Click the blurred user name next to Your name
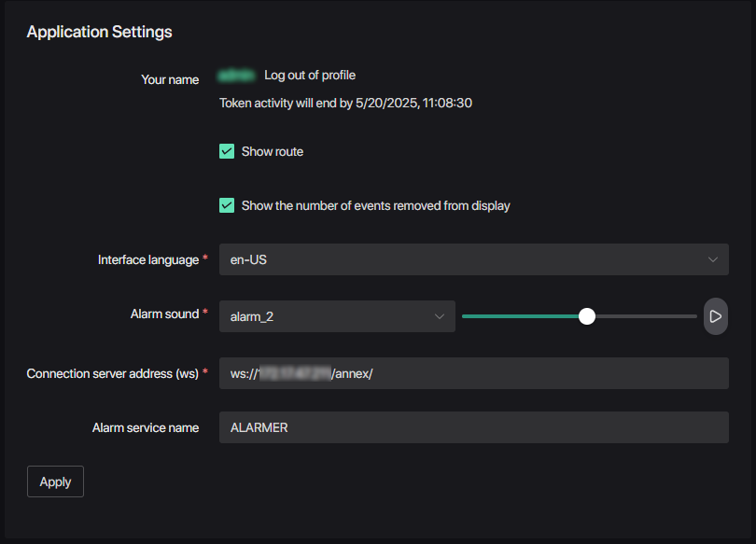The image size is (756, 544). pos(237,76)
